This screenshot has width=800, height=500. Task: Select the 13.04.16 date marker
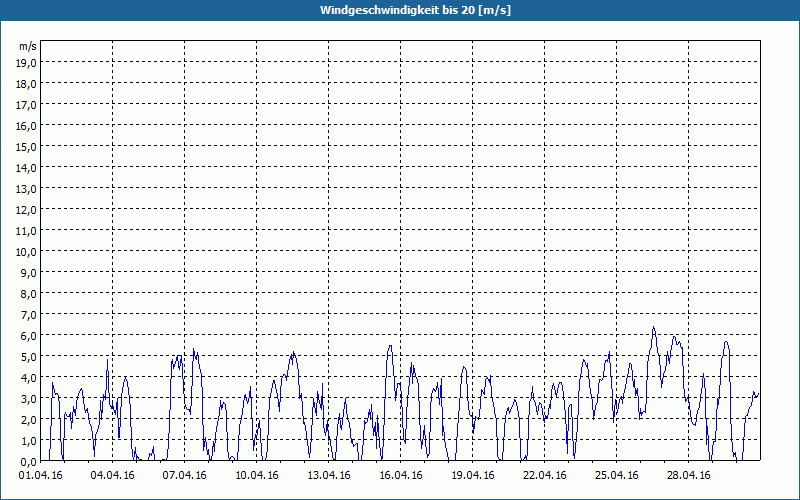pyautogui.click(x=329, y=476)
